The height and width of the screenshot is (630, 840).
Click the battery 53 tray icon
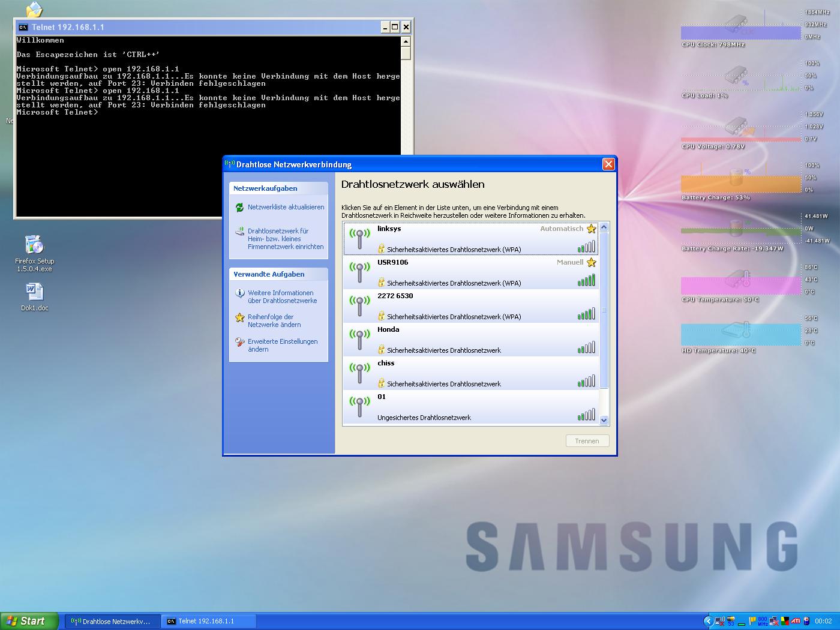[731, 621]
